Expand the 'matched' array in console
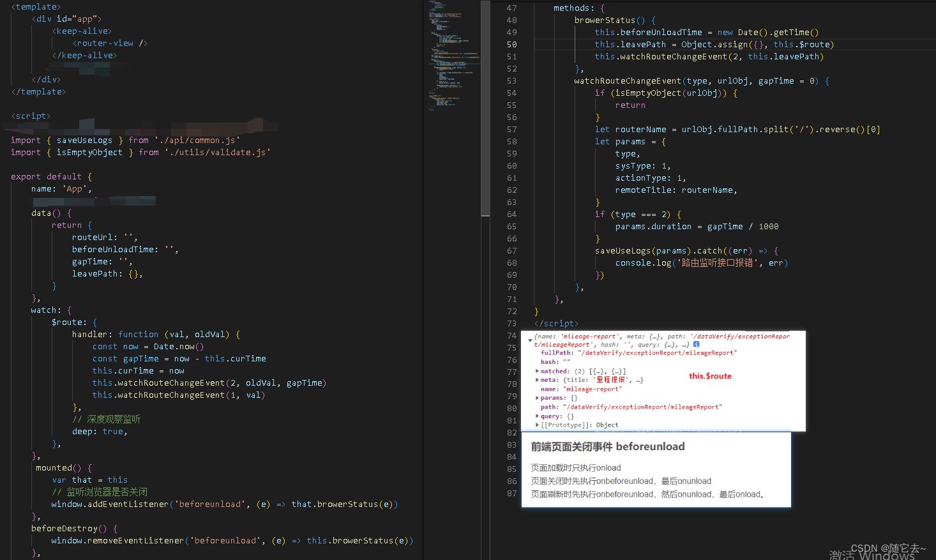This screenshot has width=936, height=560. 537,371
